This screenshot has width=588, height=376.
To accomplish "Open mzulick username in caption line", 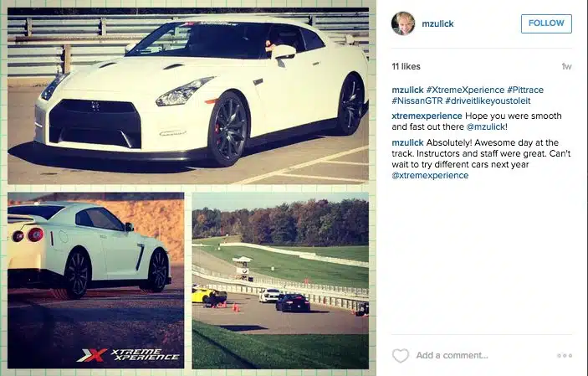I will (x=407, y=90).
